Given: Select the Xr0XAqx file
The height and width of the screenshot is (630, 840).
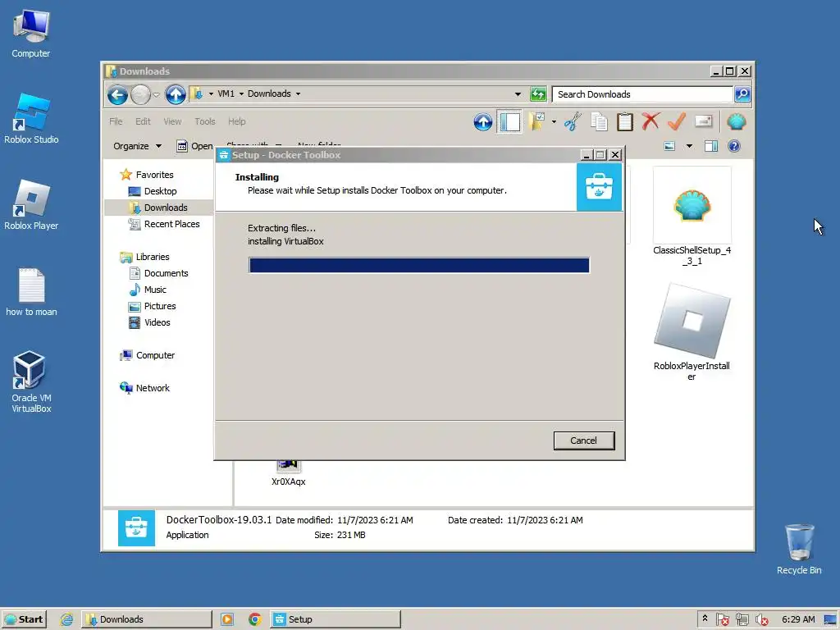Looking at the screenshot, I should pos(288,475).
